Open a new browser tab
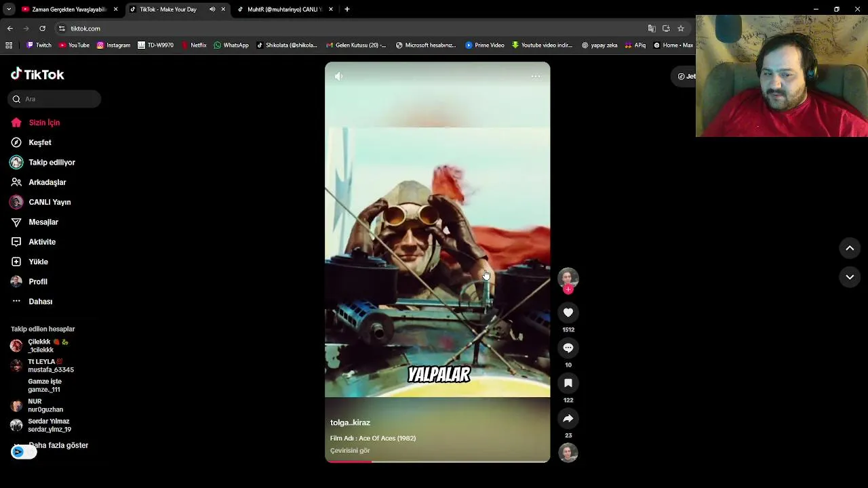This screenshot has width=868, height=488. [347, 9]
